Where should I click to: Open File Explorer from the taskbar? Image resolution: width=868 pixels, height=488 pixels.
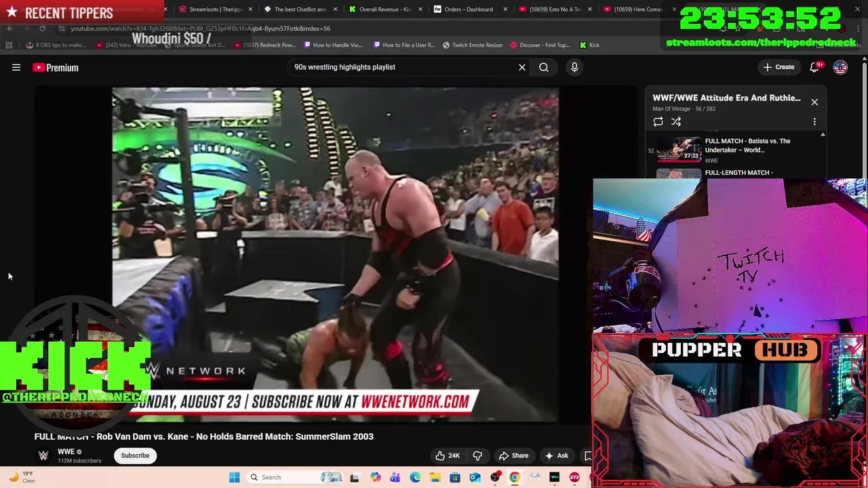(x=435, y=477)
